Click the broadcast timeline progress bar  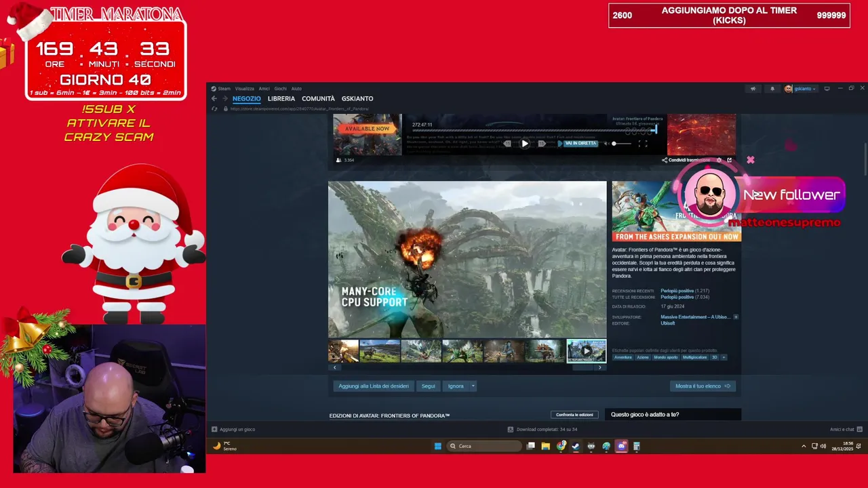tap(534, 130)
